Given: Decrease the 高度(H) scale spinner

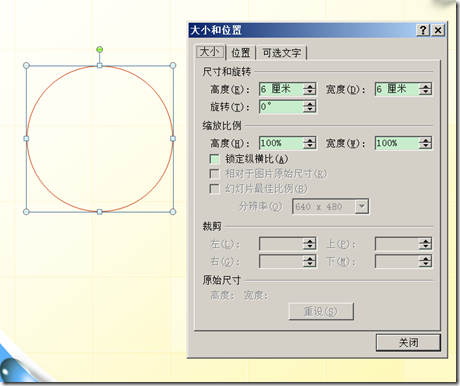Looking at the screenshot, I should click(310, 146).
